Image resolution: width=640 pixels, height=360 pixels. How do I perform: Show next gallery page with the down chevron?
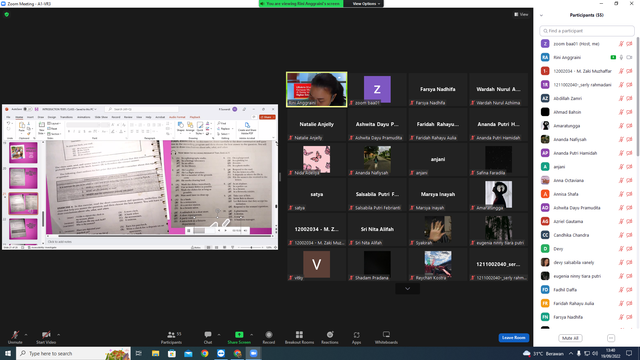click(407, 289)
